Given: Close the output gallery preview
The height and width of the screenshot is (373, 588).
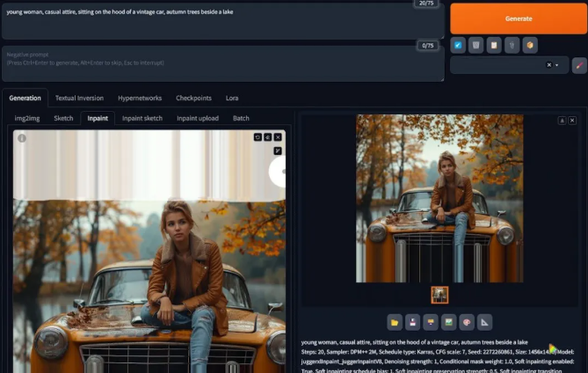Looking at the screenshot, I should click(572, 121).
